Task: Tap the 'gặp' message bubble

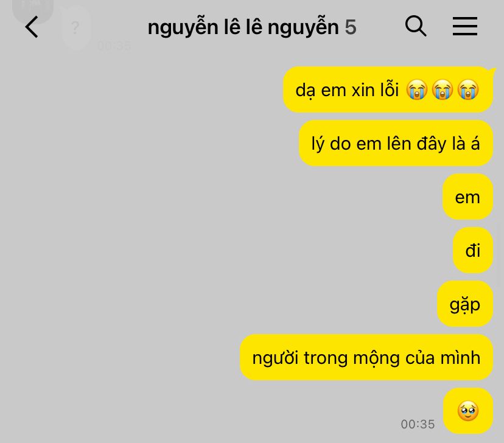Action: tap(465, 304)
